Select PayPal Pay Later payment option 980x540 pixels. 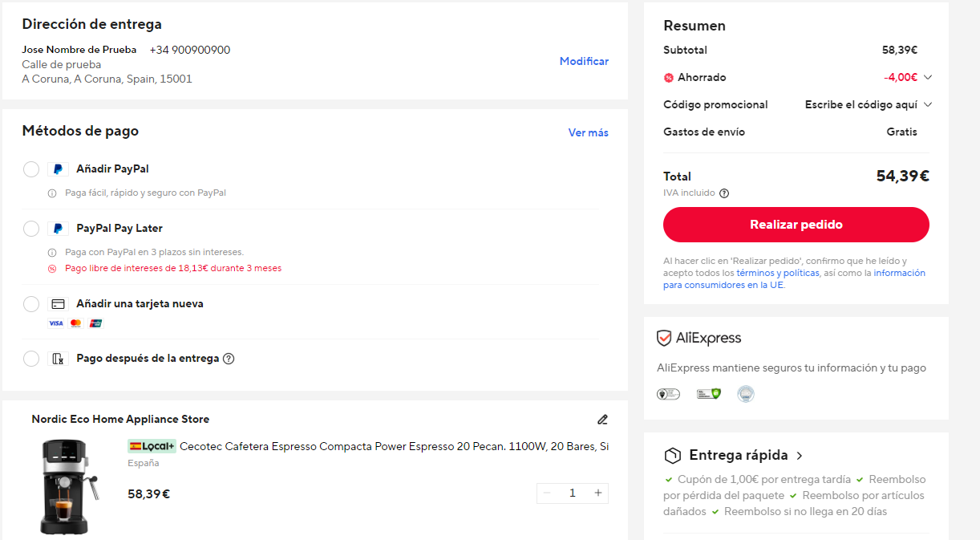click(31, 229)
